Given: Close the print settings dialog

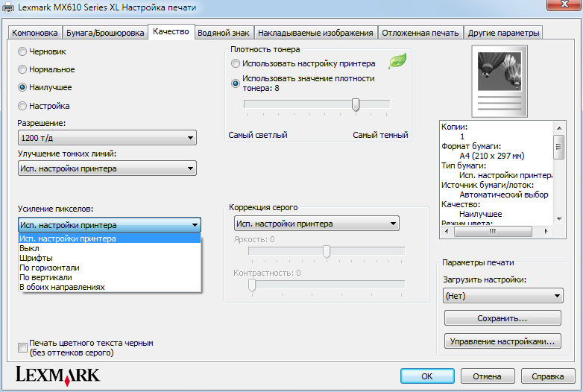Looking at the screenshot, I should [x=564, y=4].
